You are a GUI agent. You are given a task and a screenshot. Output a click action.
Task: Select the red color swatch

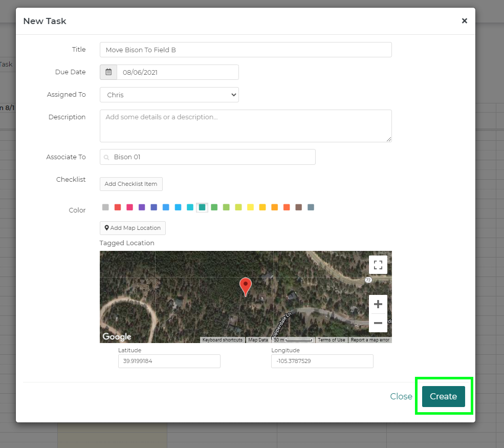click(118, 207)
